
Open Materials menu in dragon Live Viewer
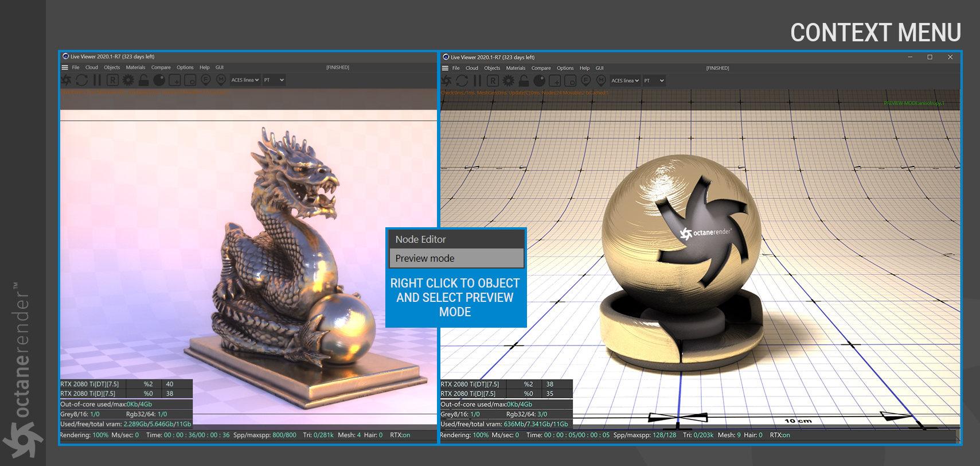pyautogui.click(x=136, y=68)
